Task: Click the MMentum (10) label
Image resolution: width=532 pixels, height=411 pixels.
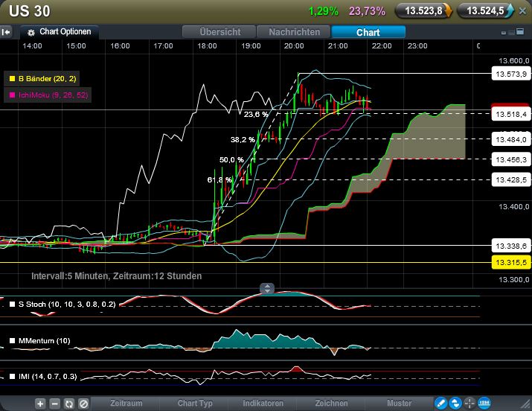Action: (x=44, y=340)
